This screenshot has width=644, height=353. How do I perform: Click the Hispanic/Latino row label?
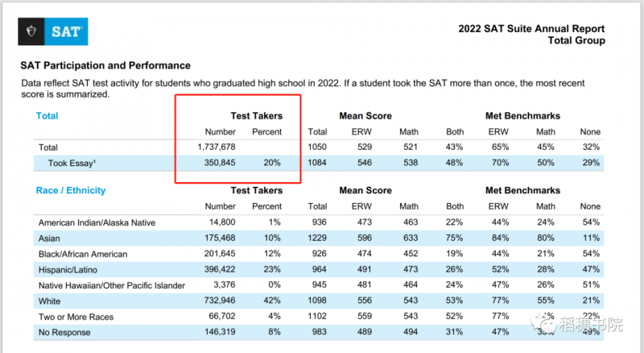[68, 270]
